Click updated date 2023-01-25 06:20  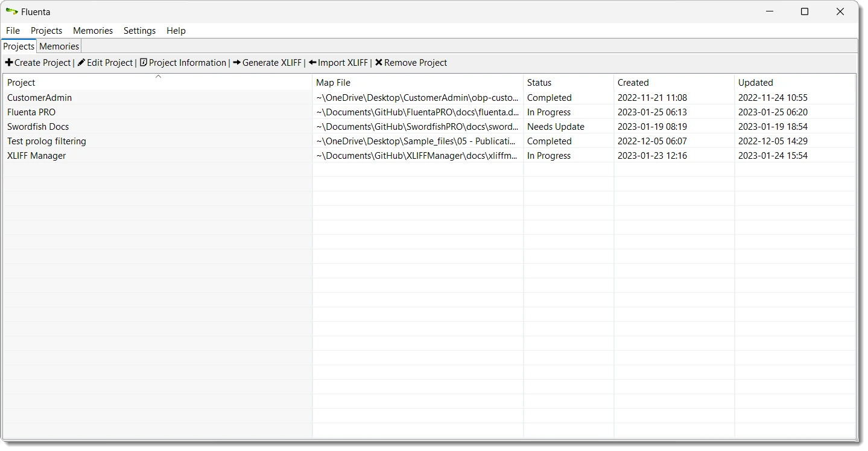click(773, 112)
